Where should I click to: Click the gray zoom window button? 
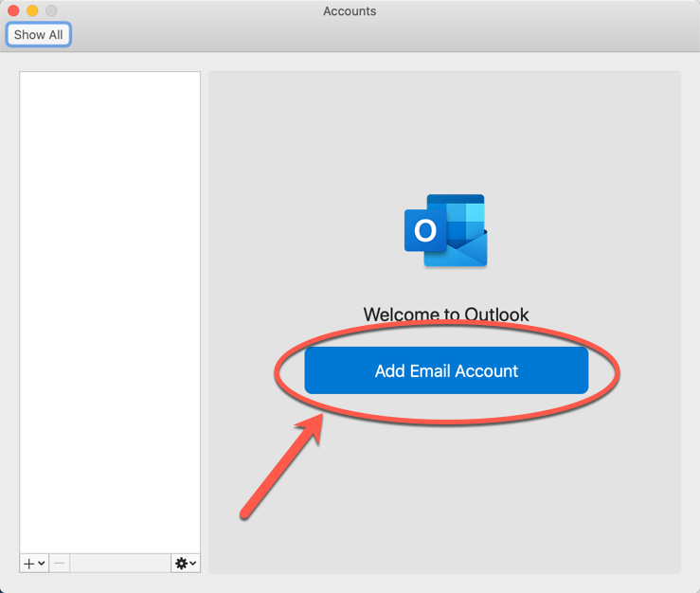click(51, 10)
